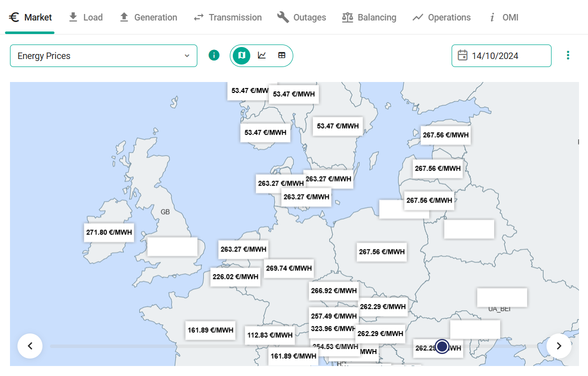Click the time slider handle
The width and height of the screenshot is (588, 376).
442,346
